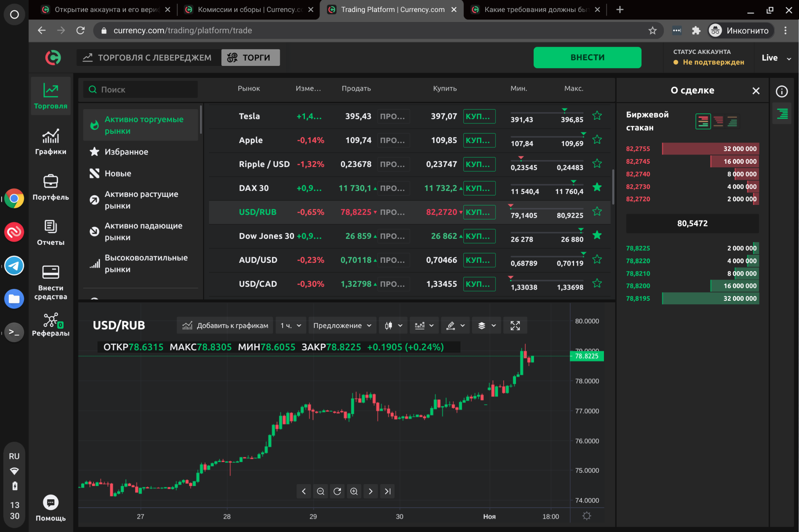This screenshot has height=532, width=799.
Task: Open Terminal from the dock
Action: click(x=14, y=332)
